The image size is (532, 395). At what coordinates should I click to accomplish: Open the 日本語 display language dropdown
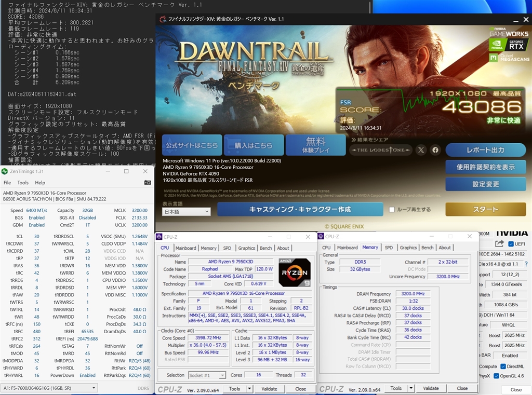click(186, 212)
